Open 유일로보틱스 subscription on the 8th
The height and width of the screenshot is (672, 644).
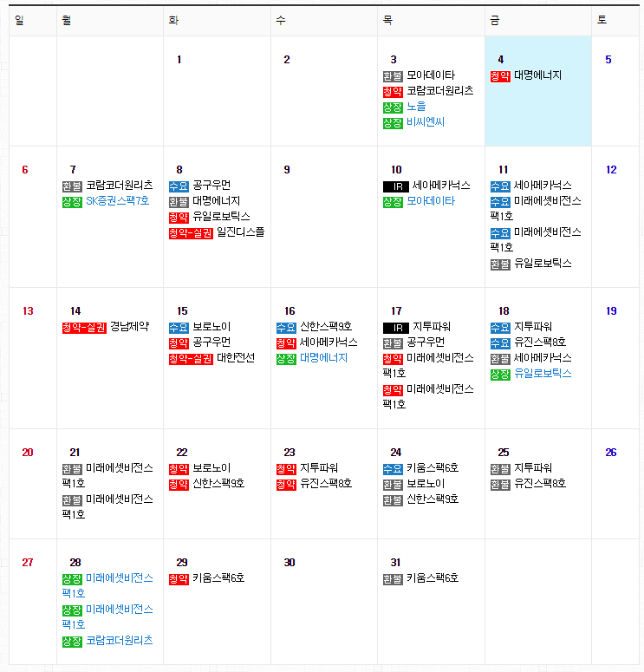(x=221, y=217)
